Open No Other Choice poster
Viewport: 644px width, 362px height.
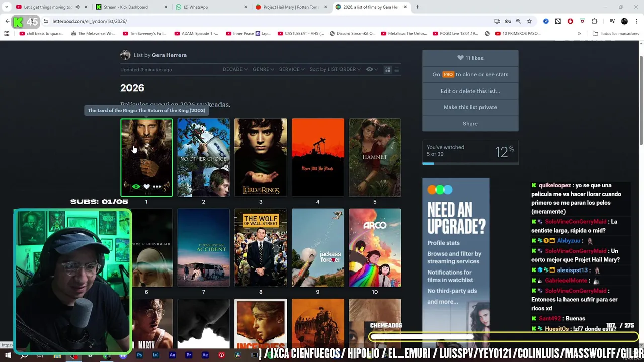click(203, 157)
